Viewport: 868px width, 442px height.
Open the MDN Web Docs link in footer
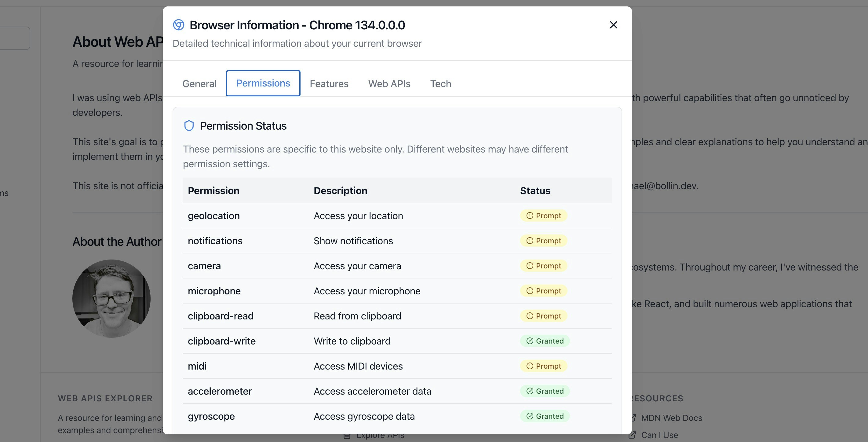[x=671, y=418]
